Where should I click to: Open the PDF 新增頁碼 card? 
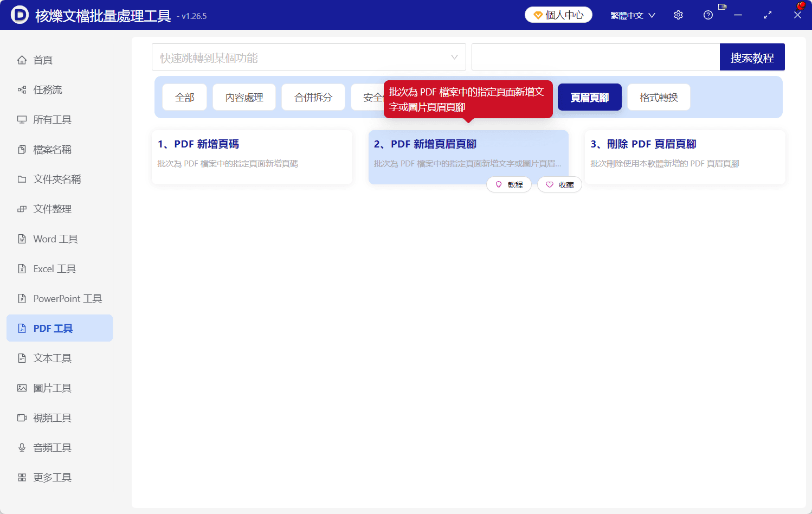pos(252,157)
